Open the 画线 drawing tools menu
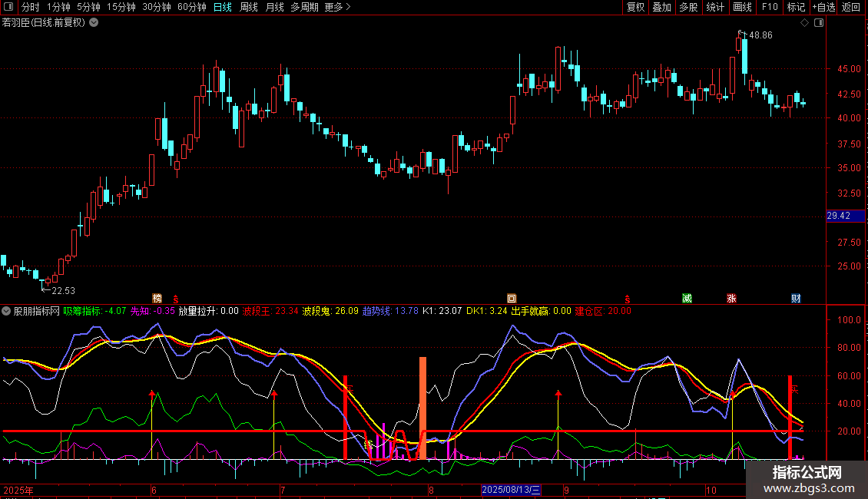Image resolution: width=868 pixels, height=499 pixels. [742, 8]
